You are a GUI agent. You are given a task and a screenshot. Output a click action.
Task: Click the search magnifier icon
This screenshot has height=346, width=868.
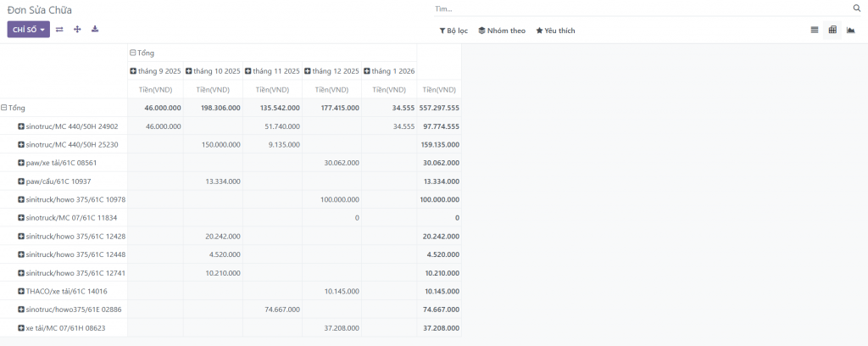(x=856, y=8)
